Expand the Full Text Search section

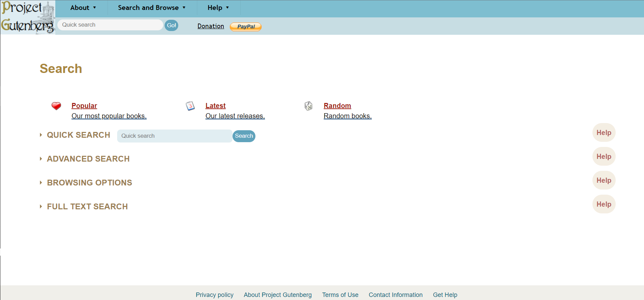pyautogui.click(x=87, y=207)
